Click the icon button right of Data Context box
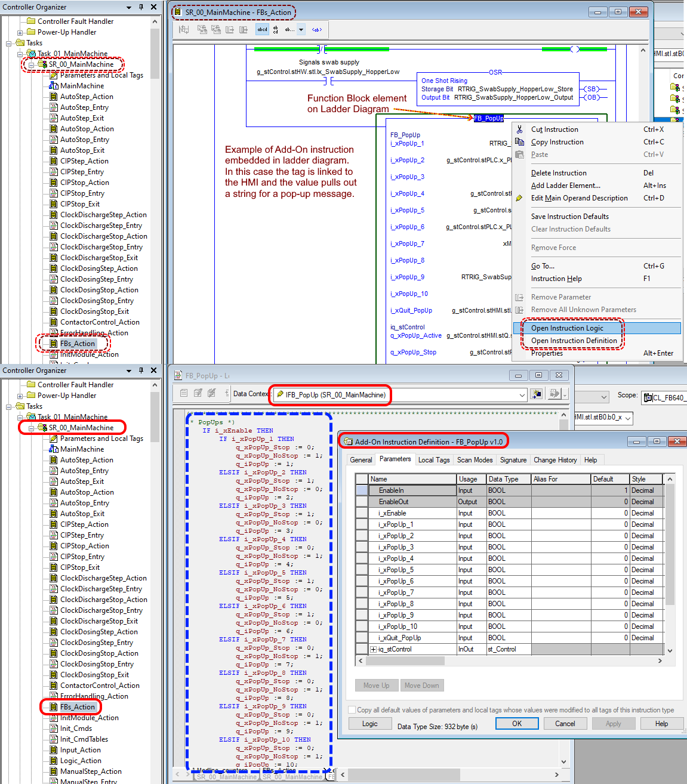 click(x=536, y=394)
